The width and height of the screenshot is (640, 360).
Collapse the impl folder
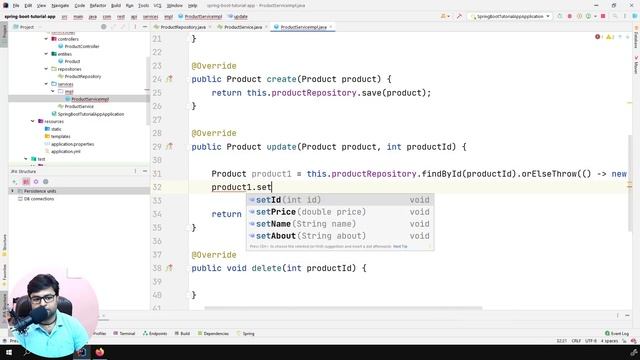pyautogui.click(x=53, y=91)
